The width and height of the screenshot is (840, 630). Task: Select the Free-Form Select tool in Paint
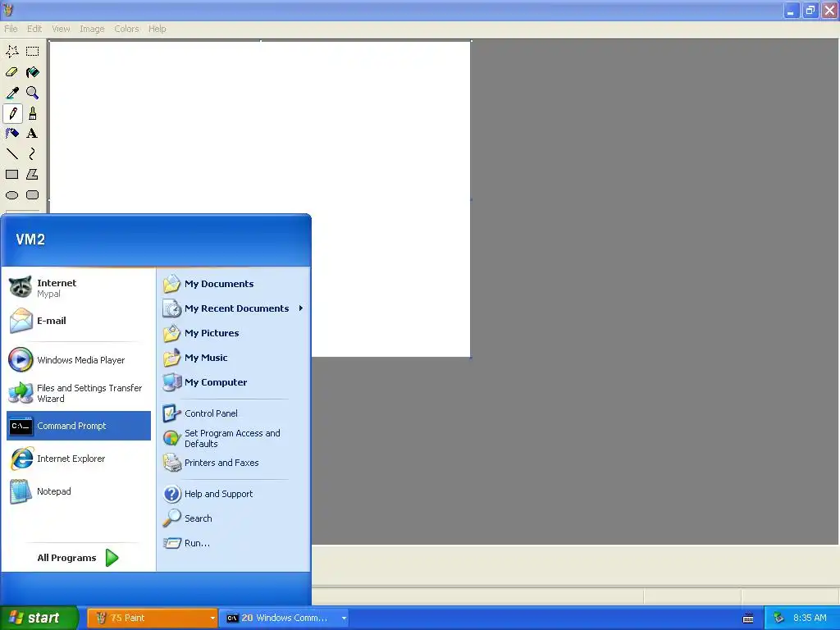click(12, 52)
